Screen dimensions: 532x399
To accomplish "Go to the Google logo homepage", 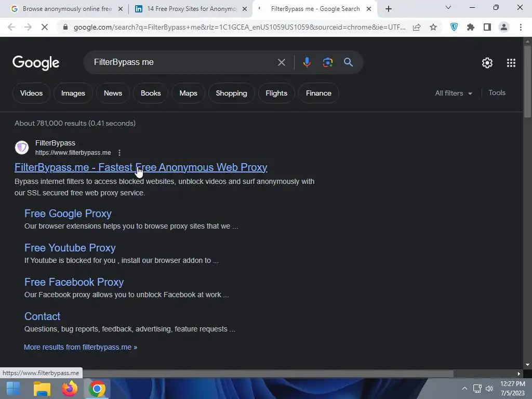I will pos(36,63).
